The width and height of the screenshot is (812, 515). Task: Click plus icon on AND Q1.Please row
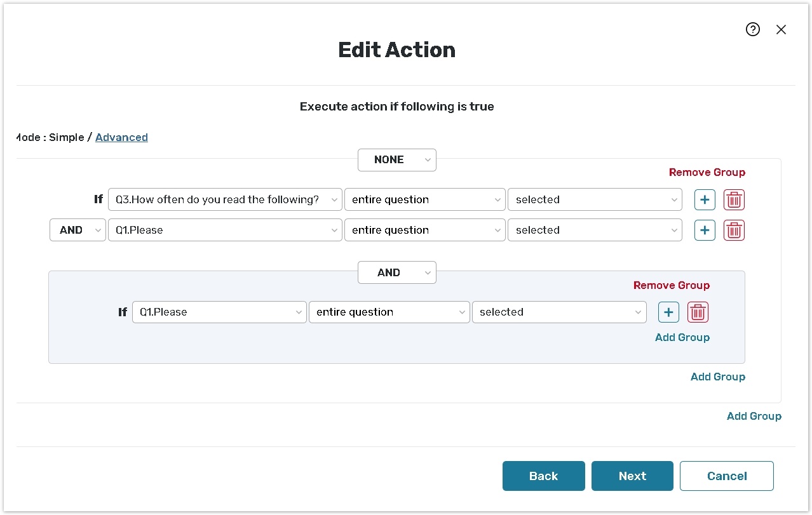pos(704,230)
